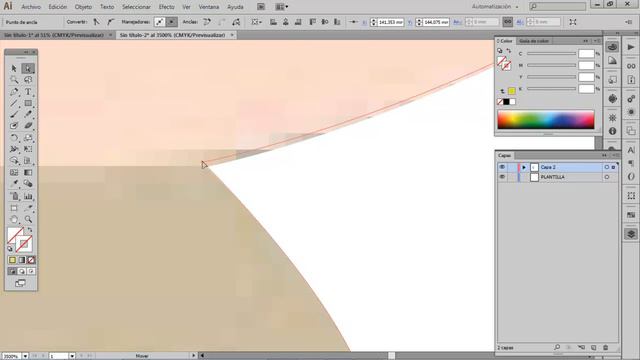This screenshot has height=360, width=640.
Task: Select the Free Transform tool
Action: pyautogui.click(x=28, y=149)
